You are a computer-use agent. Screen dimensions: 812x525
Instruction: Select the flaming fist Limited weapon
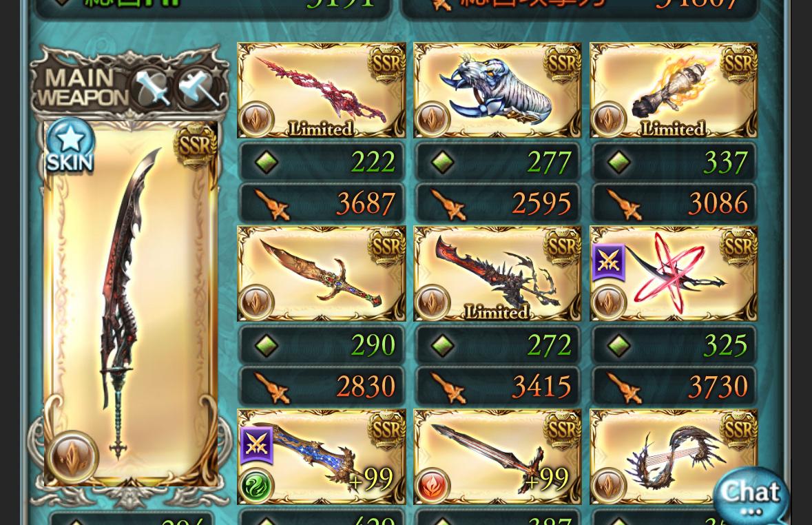tap(674, 90)
